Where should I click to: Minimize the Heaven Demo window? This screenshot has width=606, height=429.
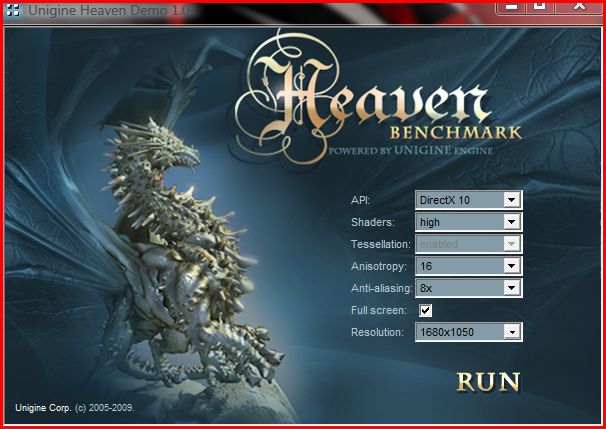[511, 6]
